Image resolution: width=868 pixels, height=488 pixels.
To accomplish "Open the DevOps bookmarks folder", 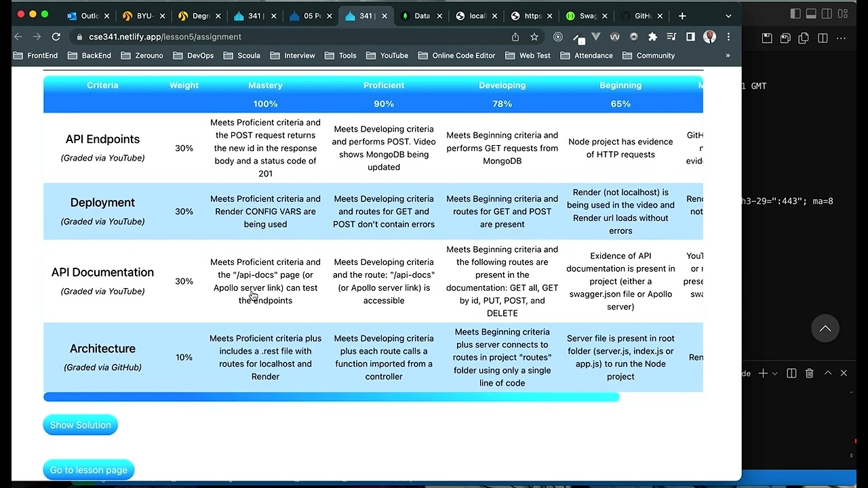I will [193, 56].
